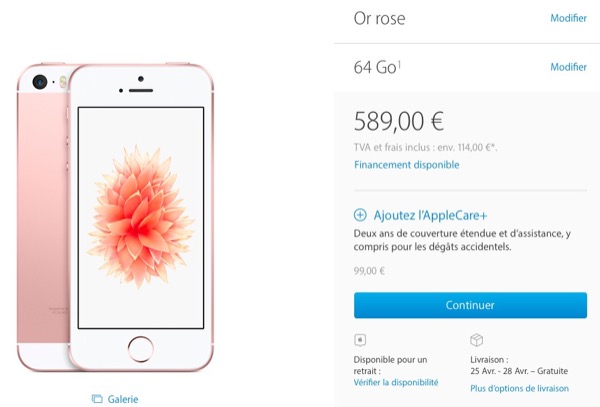Click the delivery box icon

476,340
